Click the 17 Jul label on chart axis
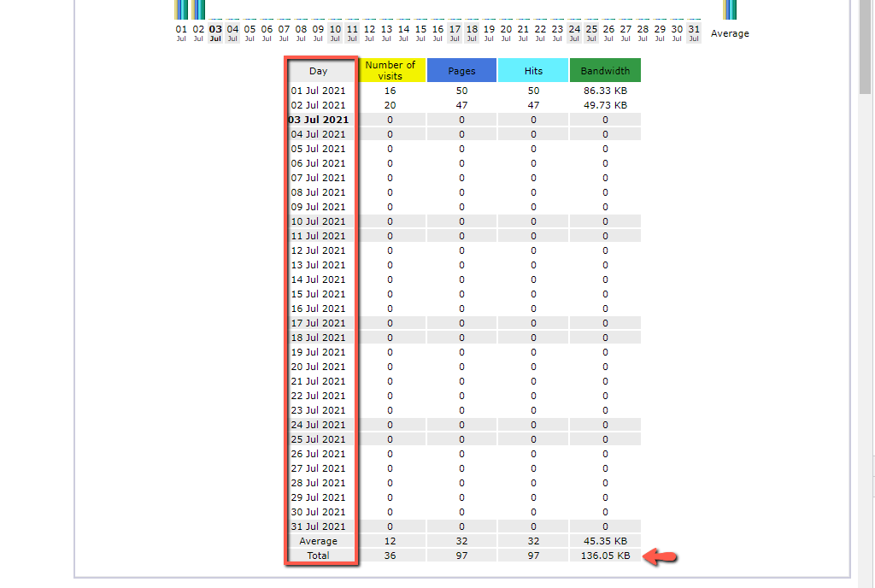875x588 pixels. click(455, 32)
